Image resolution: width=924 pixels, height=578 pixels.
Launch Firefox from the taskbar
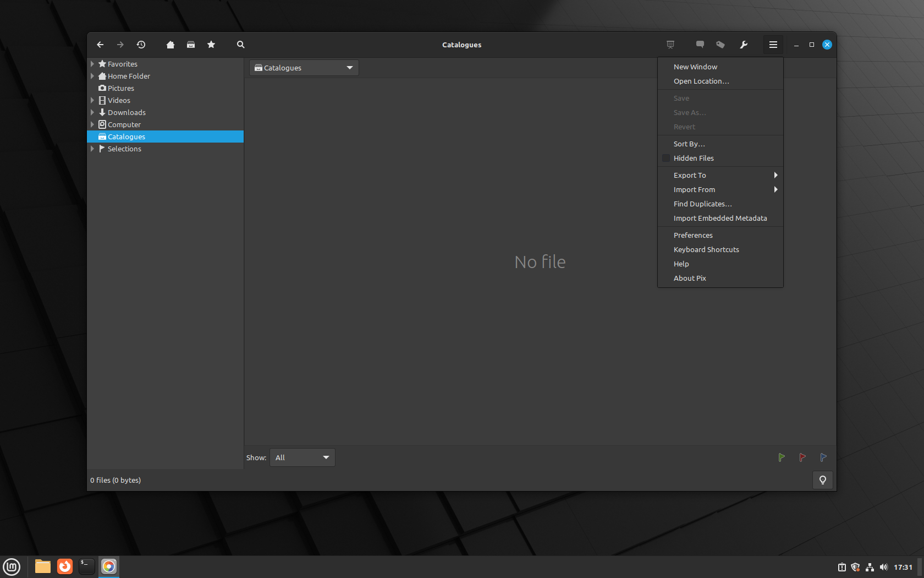click(65, 566)
